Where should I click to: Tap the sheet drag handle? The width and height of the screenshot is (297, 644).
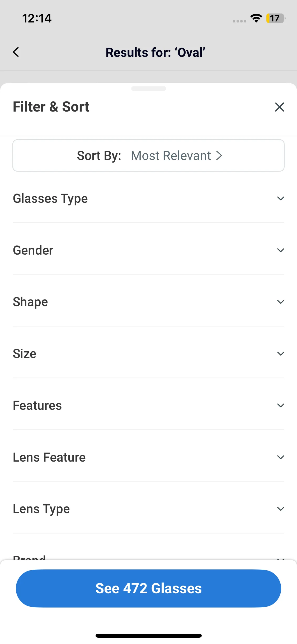(x=148, y=89)
